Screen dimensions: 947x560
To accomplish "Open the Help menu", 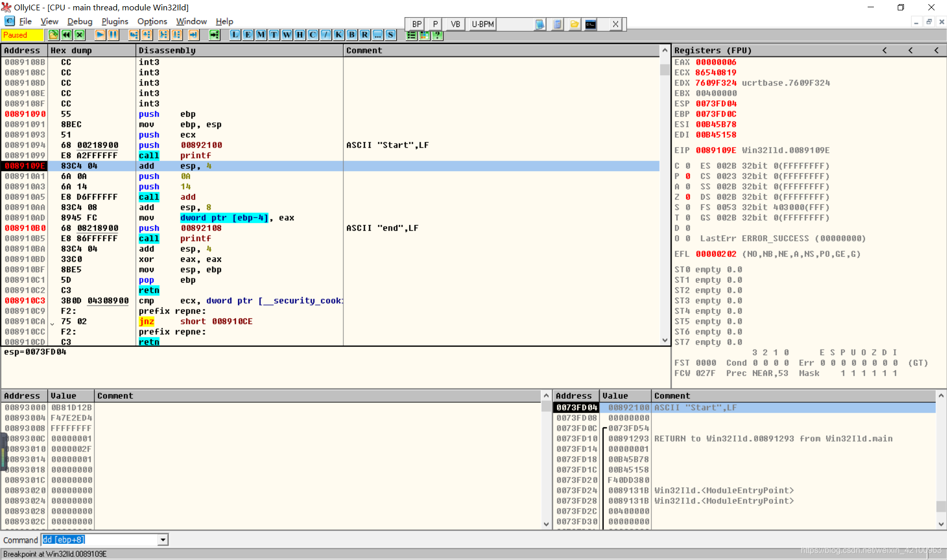I will [225, 21].
